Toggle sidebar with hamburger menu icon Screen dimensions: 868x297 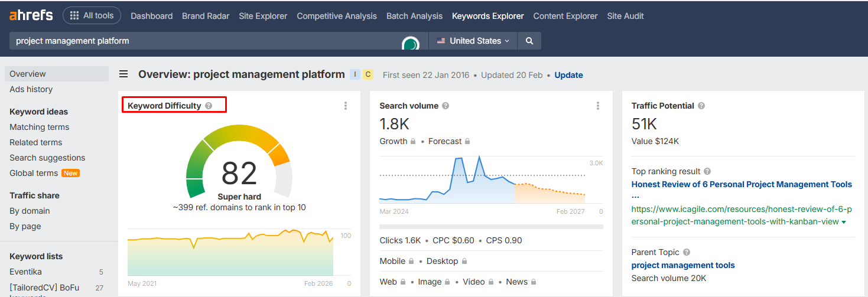(123, 74)
